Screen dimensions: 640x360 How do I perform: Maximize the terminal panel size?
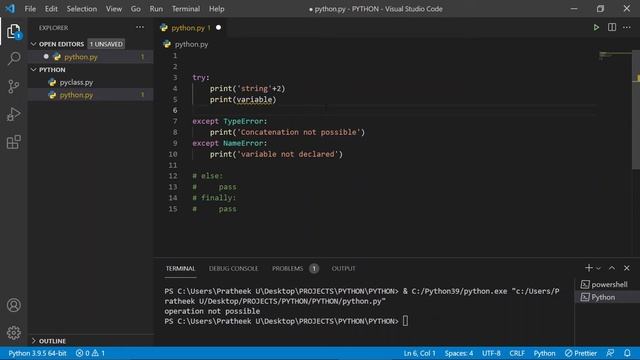pos(611,268)
